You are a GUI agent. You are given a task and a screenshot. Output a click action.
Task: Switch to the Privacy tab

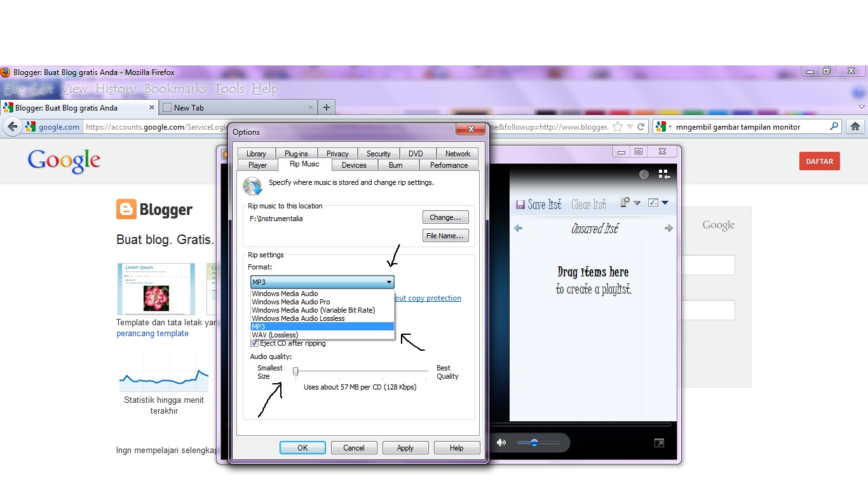337,153
